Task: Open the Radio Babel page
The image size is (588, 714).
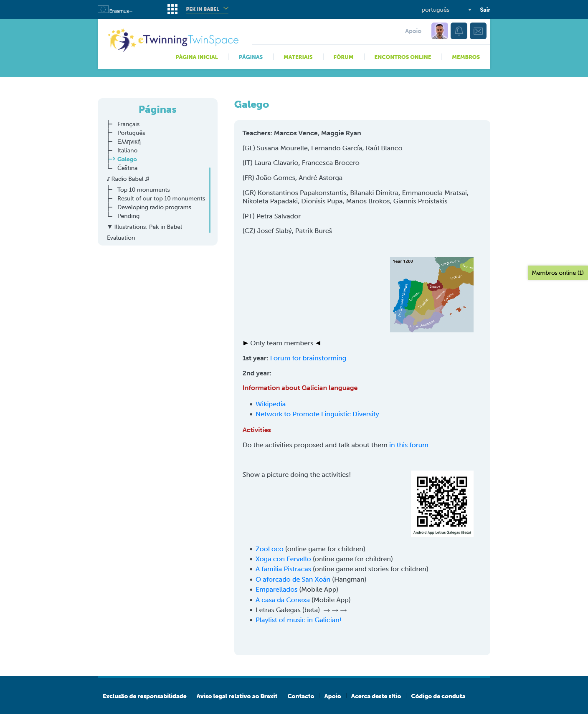Action: point(127,179)
